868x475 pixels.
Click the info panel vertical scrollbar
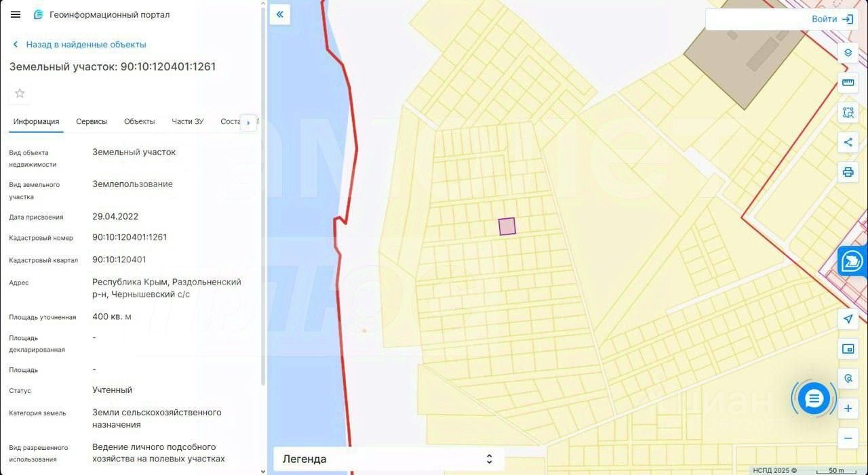pos(262,197)
